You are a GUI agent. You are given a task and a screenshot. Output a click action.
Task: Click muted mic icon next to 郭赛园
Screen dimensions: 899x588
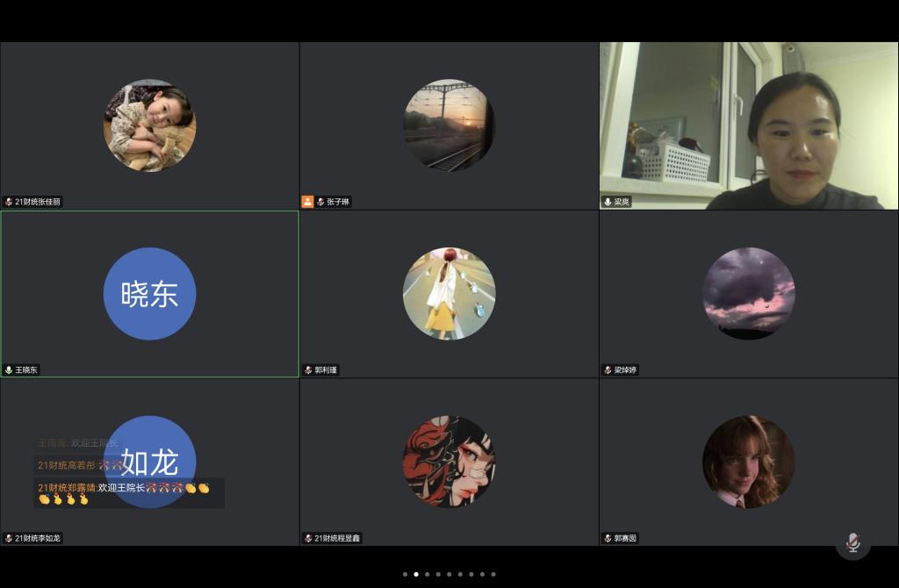click(608, 538)
